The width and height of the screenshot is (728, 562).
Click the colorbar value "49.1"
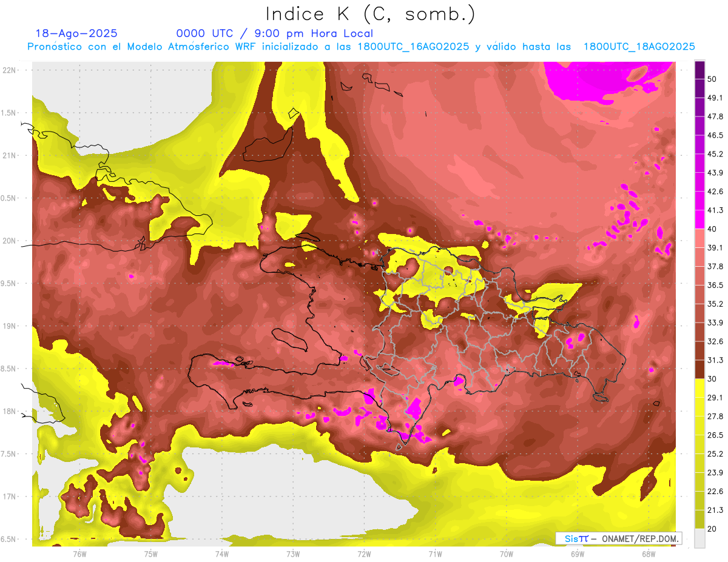click(715, 98)
